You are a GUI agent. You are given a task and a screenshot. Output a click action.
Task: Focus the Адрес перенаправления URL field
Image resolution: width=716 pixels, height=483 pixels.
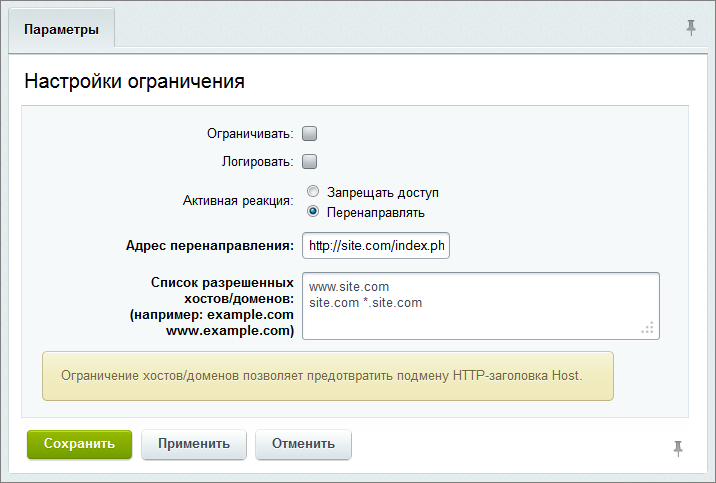(377, 246)
